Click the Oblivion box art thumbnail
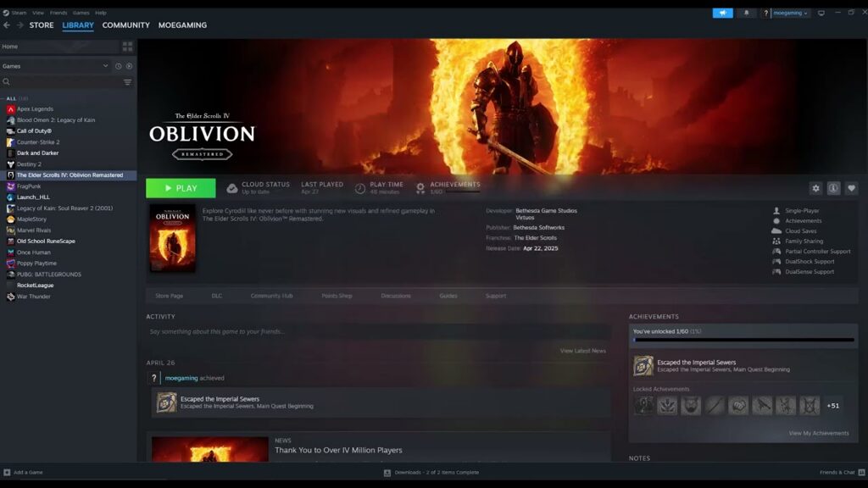This screenshot has height=488, width=868. [x=172, y=238]
